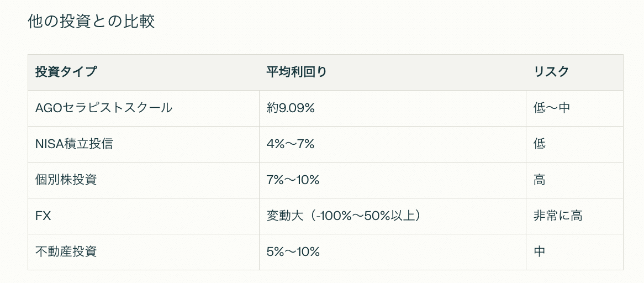Click the 非常に高 risk cell
Viewport: 644px width, 283px height.
574,216
